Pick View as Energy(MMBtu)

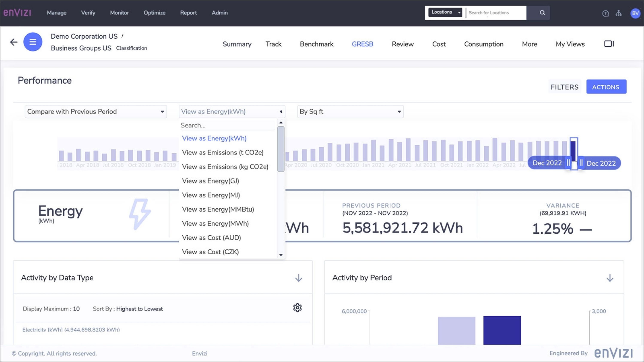pos(218,209)
